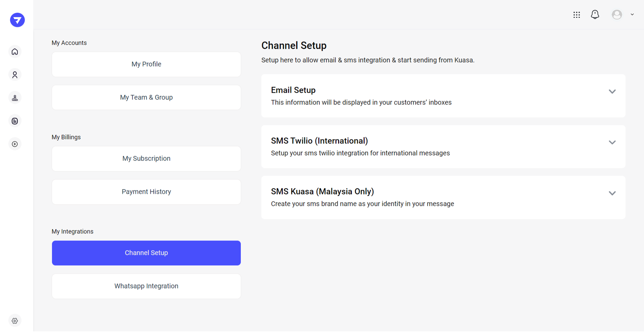
Task: View notifications via the bell icon
Action: point(595,14)
